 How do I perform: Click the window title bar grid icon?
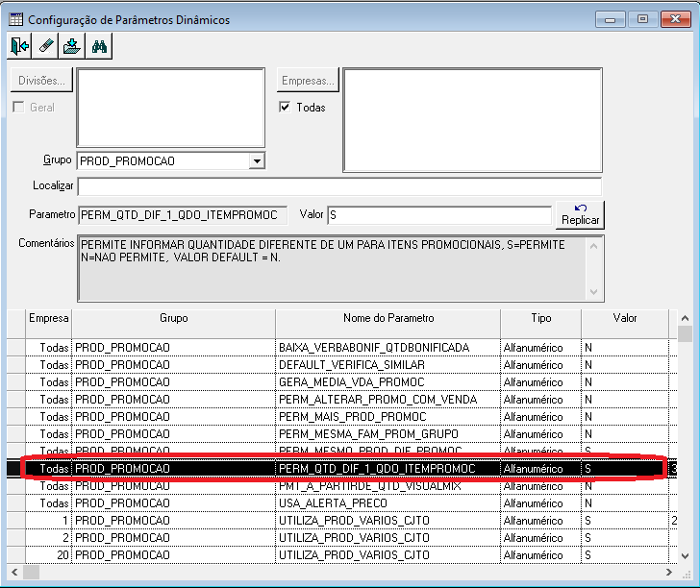click(16, 19)
